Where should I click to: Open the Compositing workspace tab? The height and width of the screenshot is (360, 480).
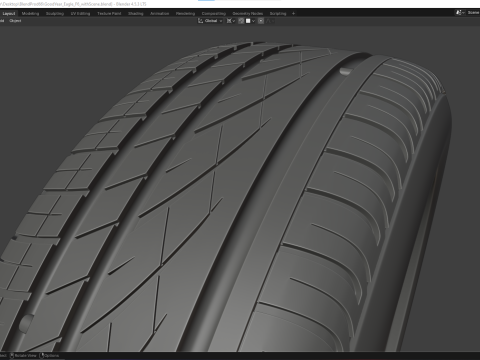tap(214, 14)
